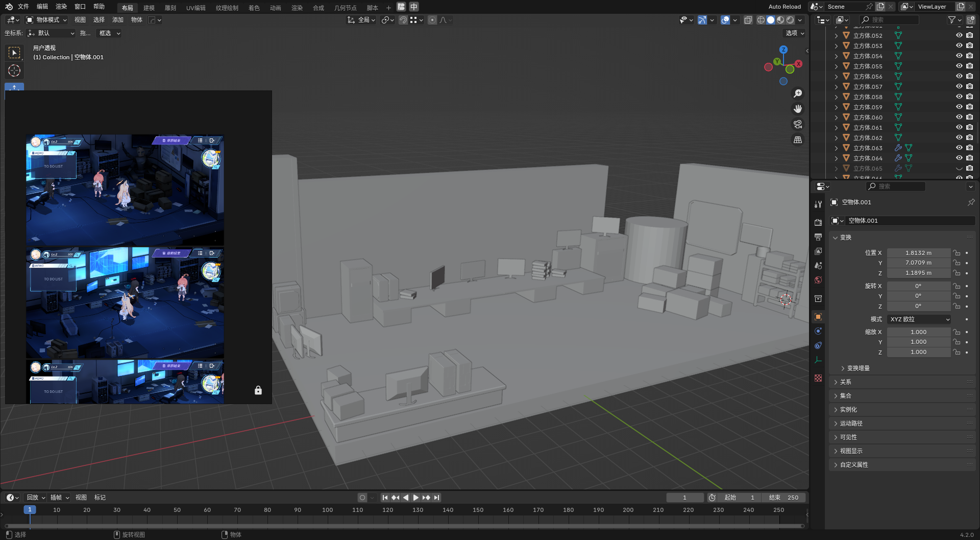Switch to the UV编辑 workspace tab
This screenshot has width=980, height=540.
(x=195, y=8)
